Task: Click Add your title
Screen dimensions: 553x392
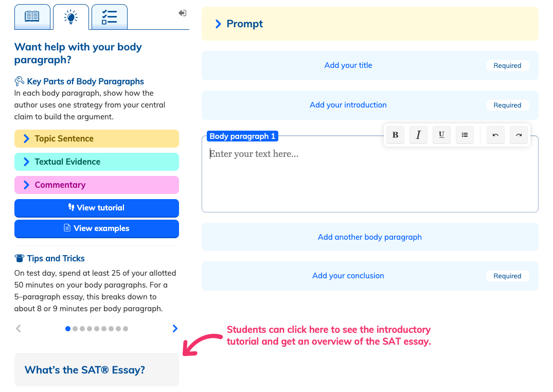Action: (x=370, y=65)
